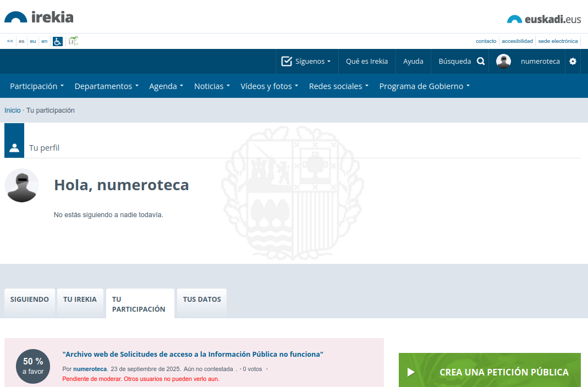
Task: Switch to the Siguiendo tab
Action: (x=30, y=300)
